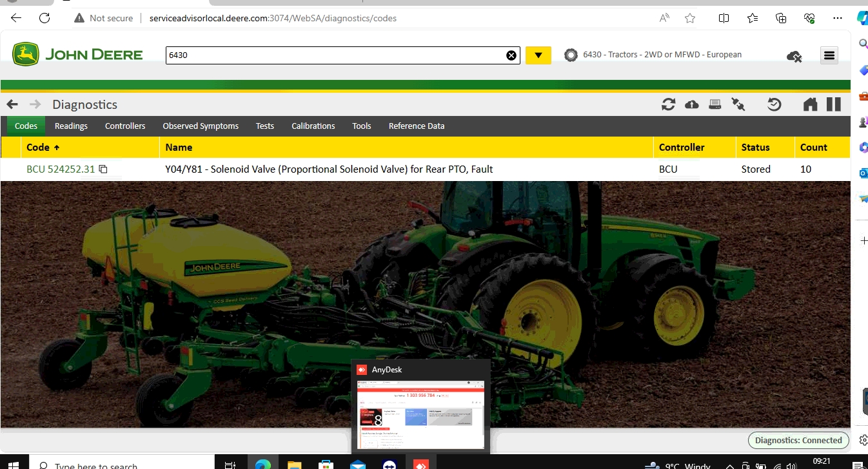868x469 pixels.
Task: Disconnect the diagnostics connection
Action: (738, 104)
